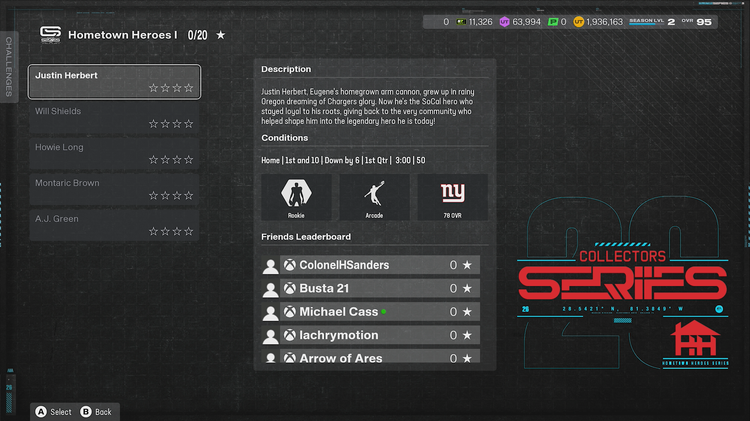Select the Will Shields challenge
The image size is (750, 421).
click(114, 117)
